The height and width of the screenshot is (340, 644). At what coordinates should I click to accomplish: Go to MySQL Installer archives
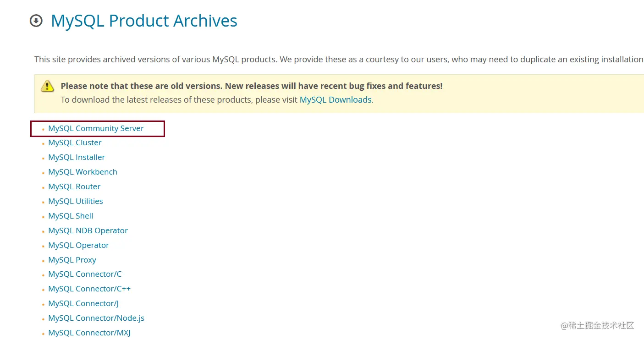tap(77, 158)
